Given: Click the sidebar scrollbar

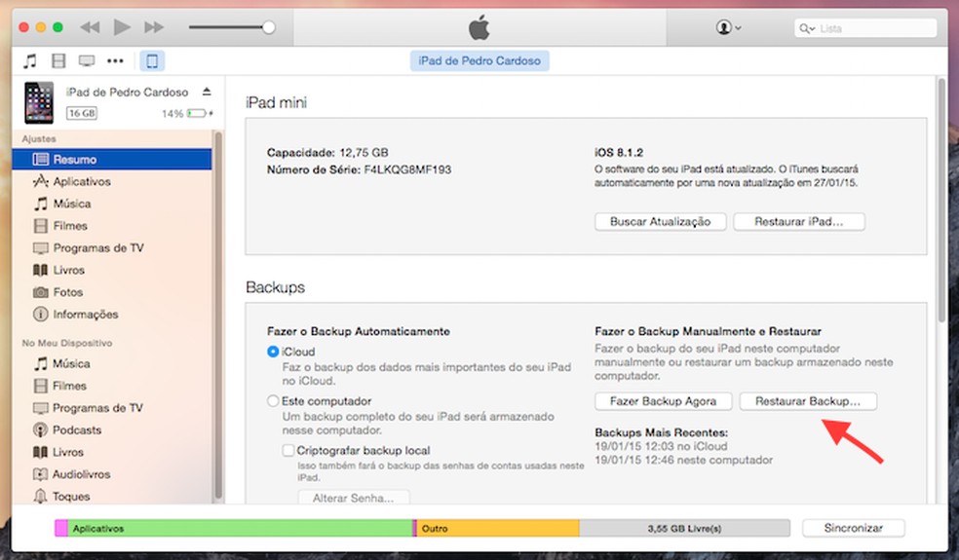Looking at the screenshot, I should click(218, 315).
